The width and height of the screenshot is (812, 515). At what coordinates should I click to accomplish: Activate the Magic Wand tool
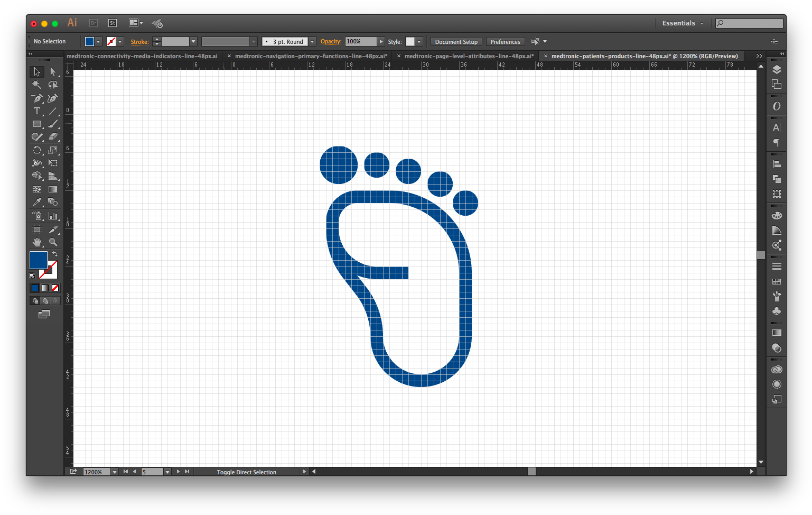36,85
